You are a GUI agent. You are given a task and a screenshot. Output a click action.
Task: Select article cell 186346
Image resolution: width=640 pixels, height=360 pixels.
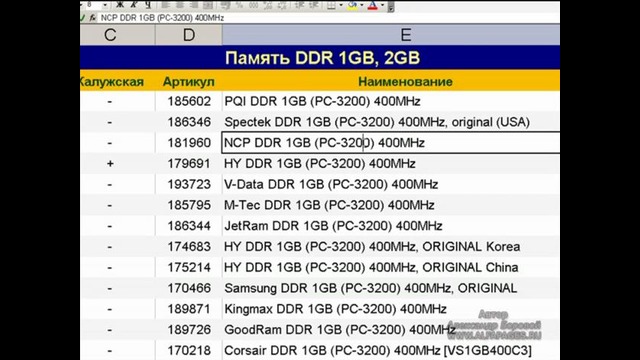(x=189, y=122)
